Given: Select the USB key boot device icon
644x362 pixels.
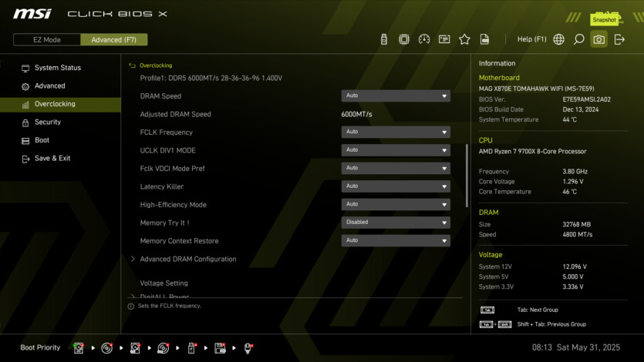Looking at the screenshot, I should [191, 348].
